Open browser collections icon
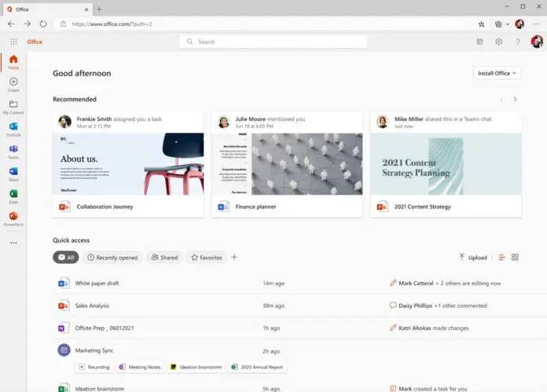The height and width of the screenshot is (392, 547). (x=498, y=24)
